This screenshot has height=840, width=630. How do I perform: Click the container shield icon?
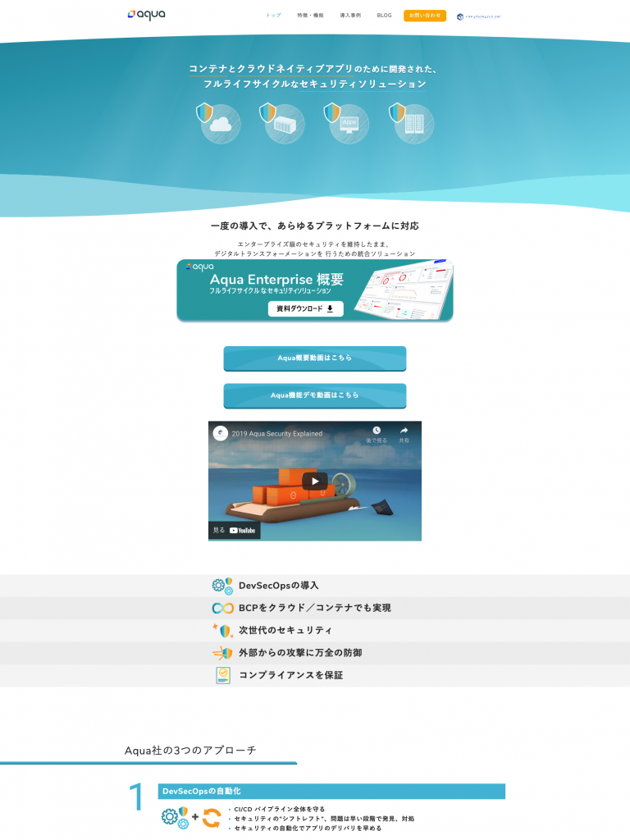(282, 123)
